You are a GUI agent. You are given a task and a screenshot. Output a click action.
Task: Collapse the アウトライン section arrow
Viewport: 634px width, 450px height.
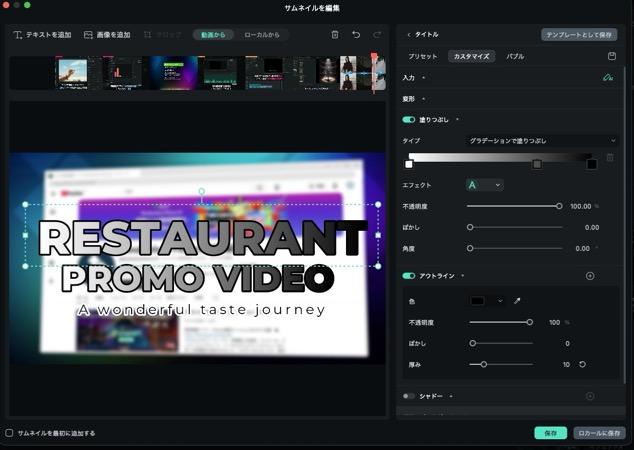[x=463, y=276]
